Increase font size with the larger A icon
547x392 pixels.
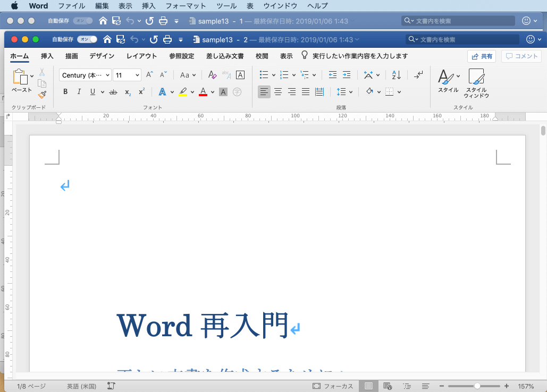tap(149, 74)
